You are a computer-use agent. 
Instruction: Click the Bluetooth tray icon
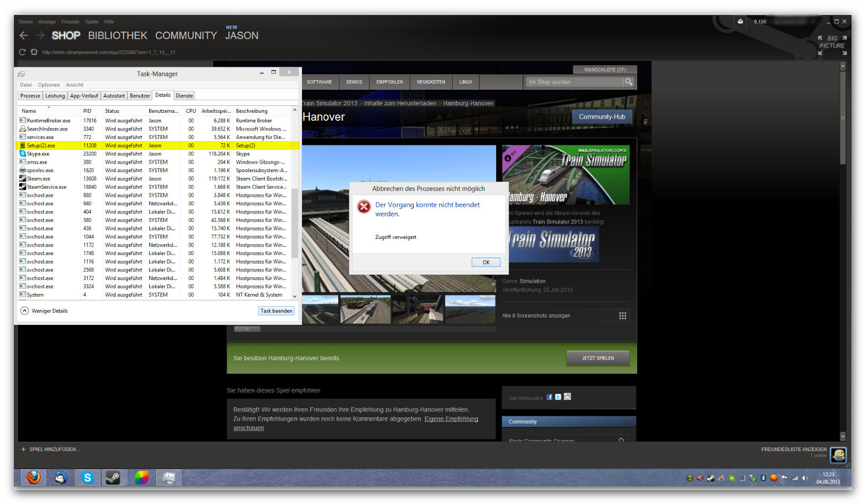[763, 478]
